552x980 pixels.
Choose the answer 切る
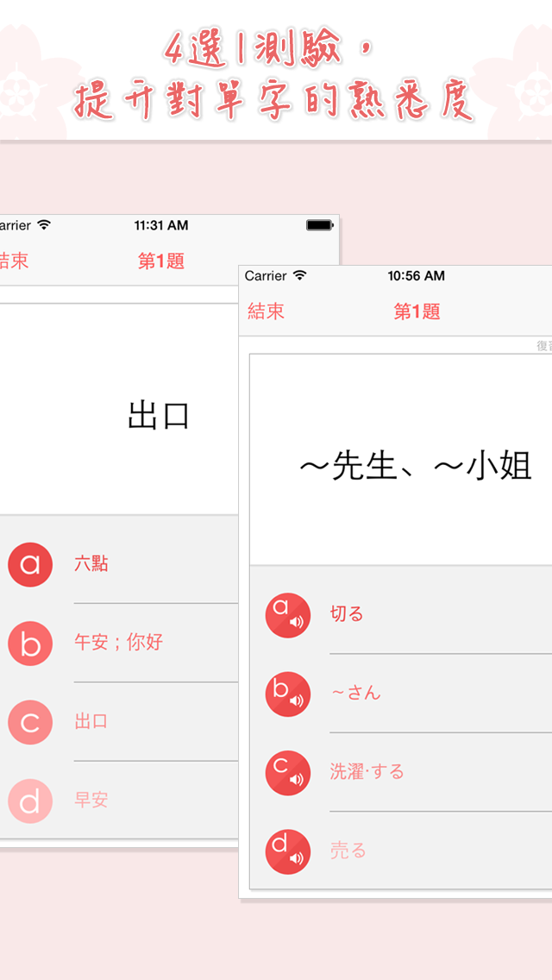tap(347, 614)
